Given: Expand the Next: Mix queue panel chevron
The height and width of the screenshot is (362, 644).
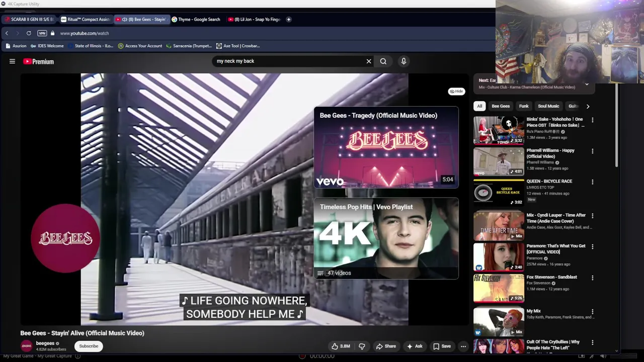Looking at the screenshot, I should 587,84.
